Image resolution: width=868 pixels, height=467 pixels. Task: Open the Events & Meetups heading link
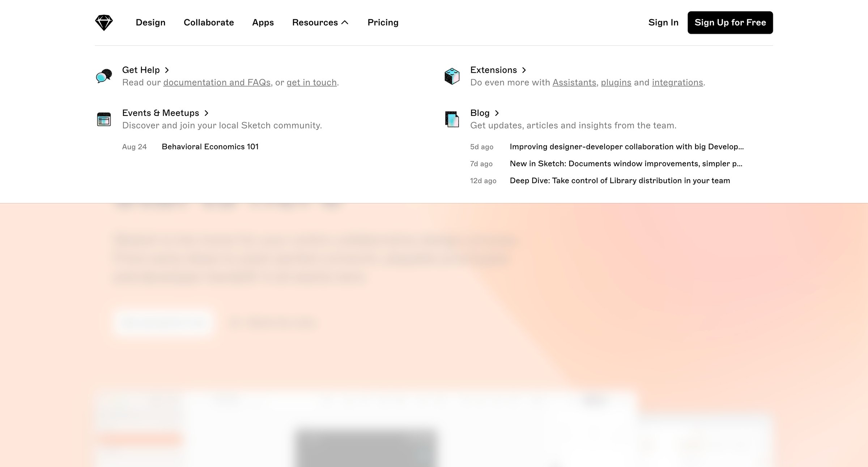165,113
